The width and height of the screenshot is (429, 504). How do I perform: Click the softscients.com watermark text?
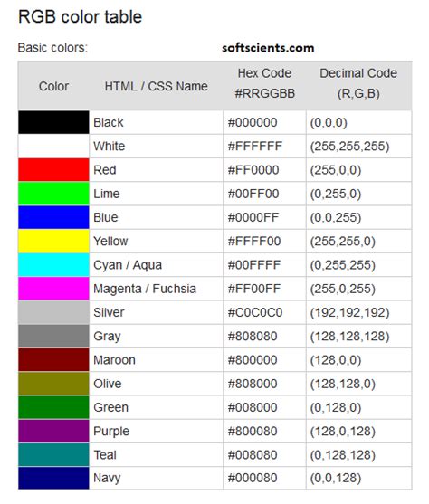coord(268,48)
